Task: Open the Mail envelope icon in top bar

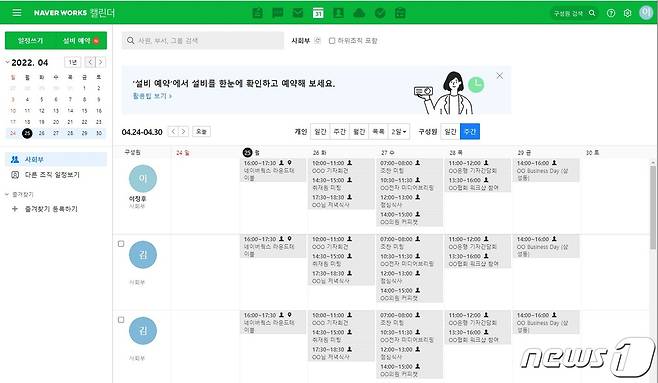Action: (298, 13)
